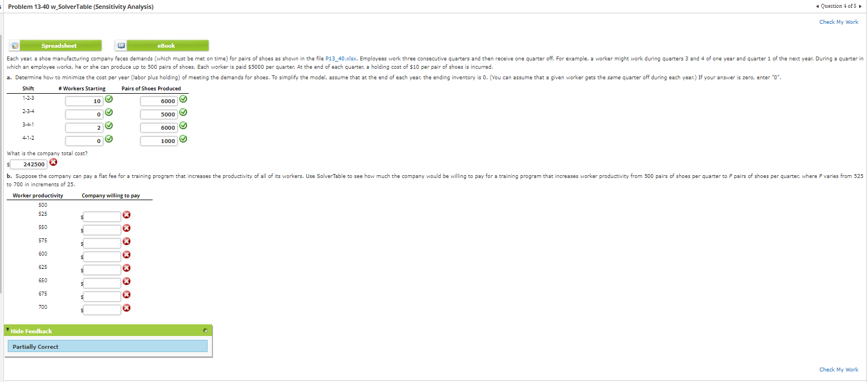Click the green checkmark next to 10 workers
The image size is (868, 382).
click(109, 100)
